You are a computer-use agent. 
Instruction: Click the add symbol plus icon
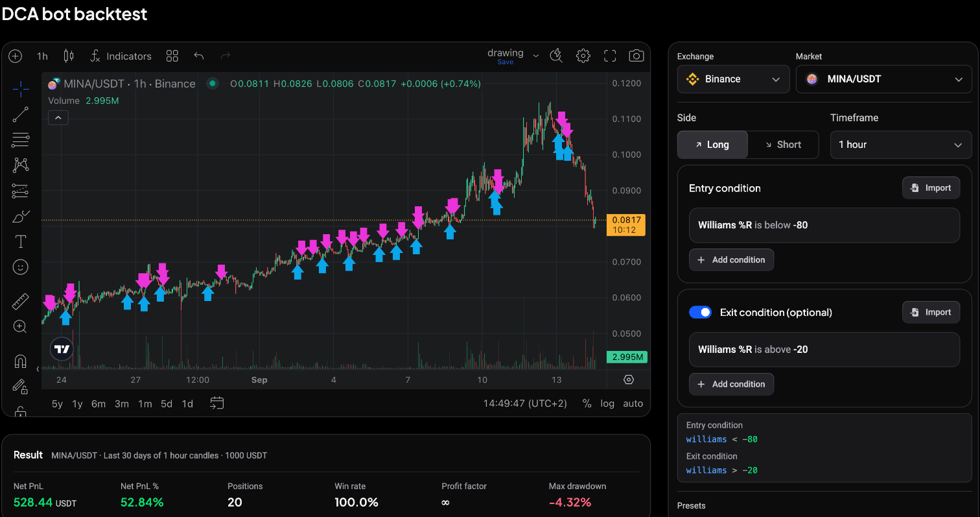[x=16, y=56]
